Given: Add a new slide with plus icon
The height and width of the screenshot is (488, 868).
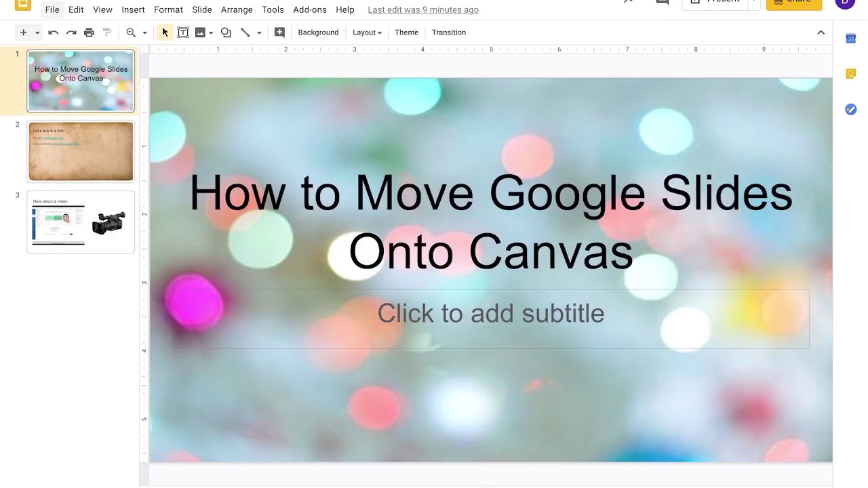Looking at the screenshot, I should tap(23, 33).
